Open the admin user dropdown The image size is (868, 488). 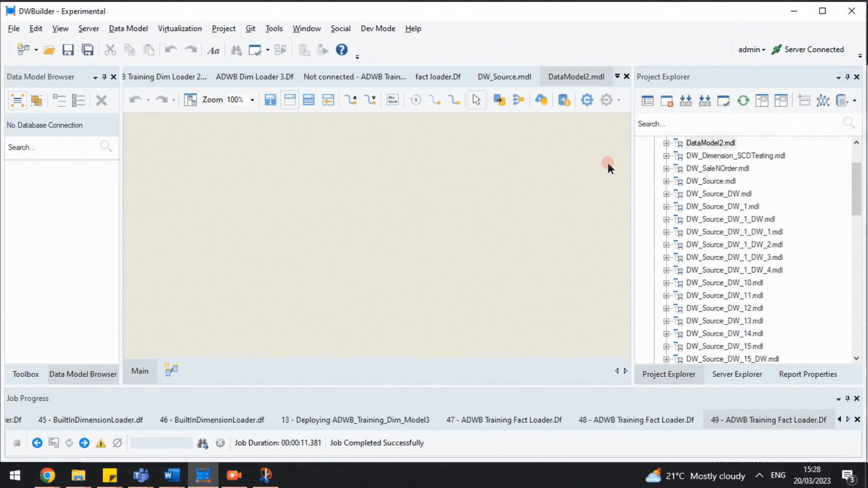point(751,50)
